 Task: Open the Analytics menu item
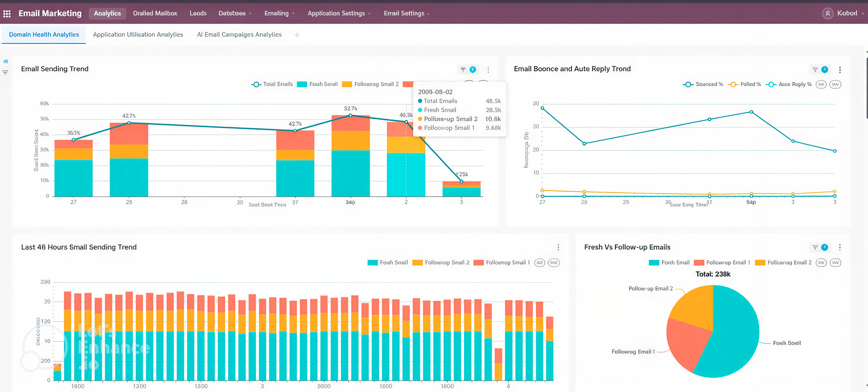[107, 13]
